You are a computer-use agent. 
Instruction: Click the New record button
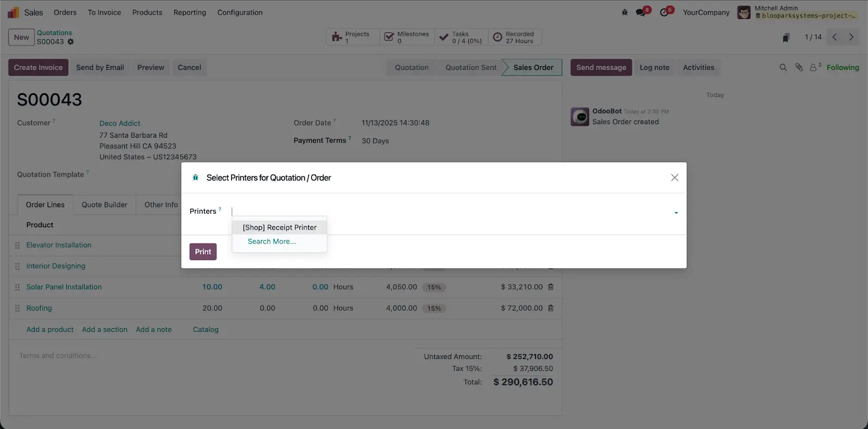click(x=22, y=37)
